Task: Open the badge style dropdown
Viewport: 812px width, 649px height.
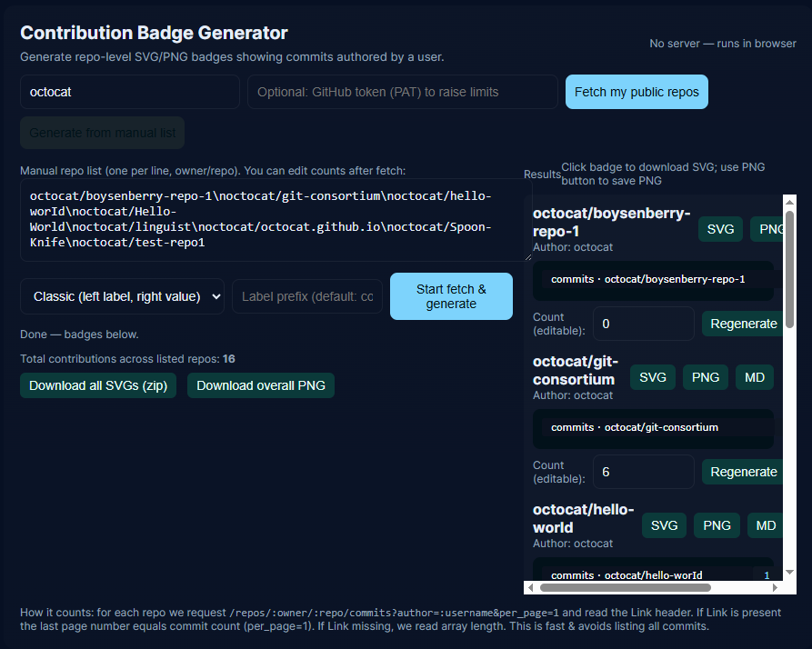Action: click(x=122, y=295)
